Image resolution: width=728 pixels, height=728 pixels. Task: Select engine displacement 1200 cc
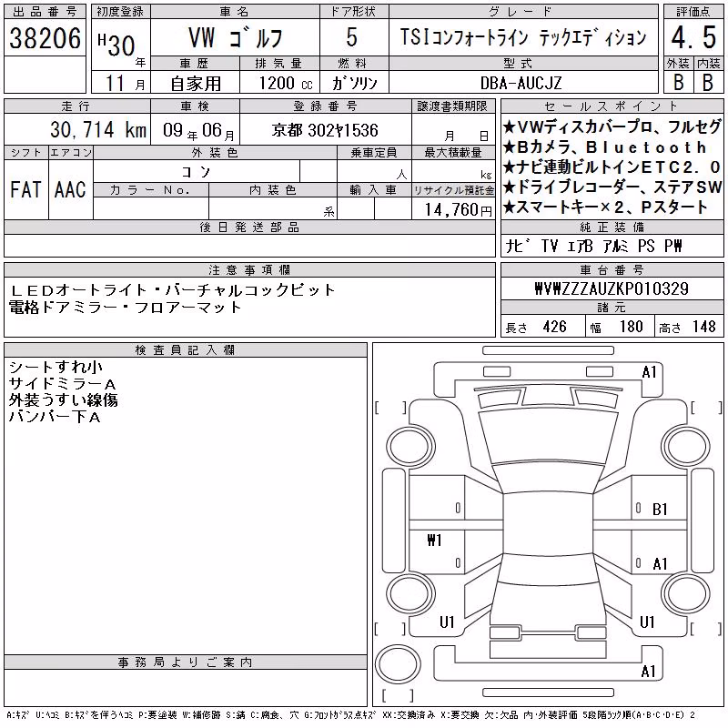286,83
